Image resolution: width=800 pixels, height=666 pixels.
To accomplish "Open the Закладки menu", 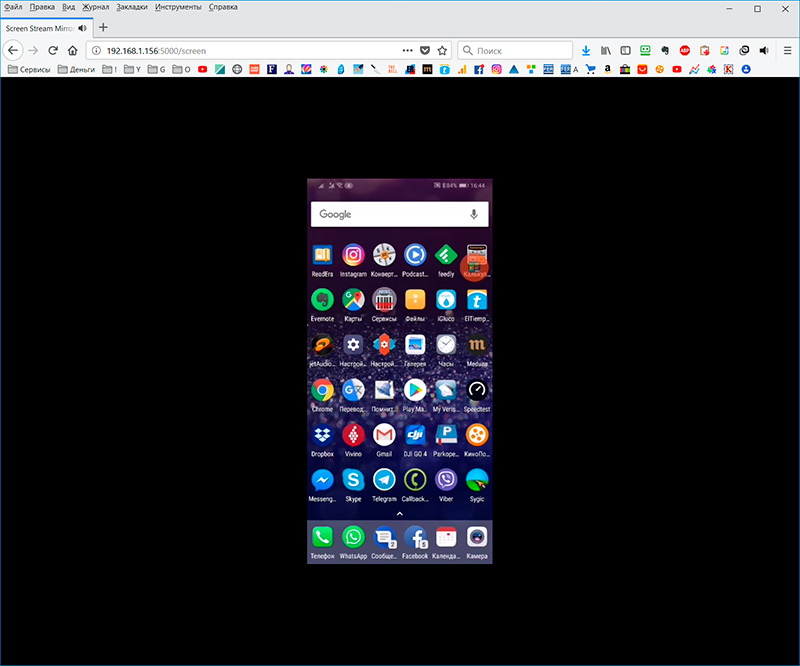I will 131,7.
